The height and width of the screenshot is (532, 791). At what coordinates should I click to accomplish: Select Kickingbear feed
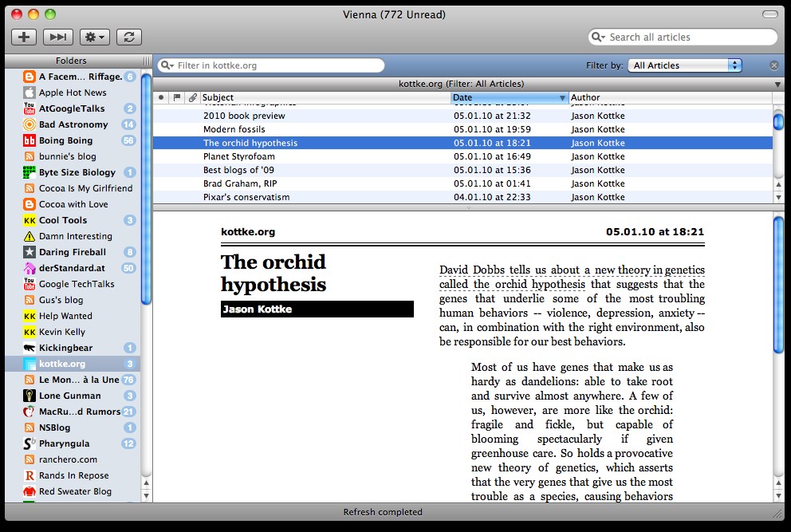click(73, 348)
